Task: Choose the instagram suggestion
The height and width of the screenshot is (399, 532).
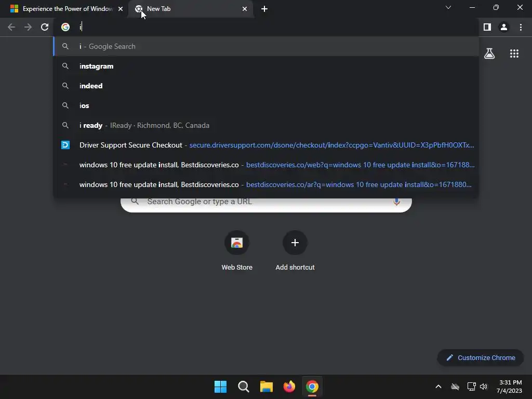Action: coord(266,66)
